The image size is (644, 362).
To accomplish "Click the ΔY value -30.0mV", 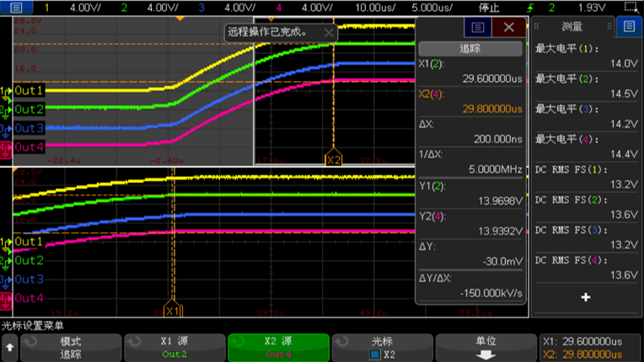I will (x=502, y=262).
